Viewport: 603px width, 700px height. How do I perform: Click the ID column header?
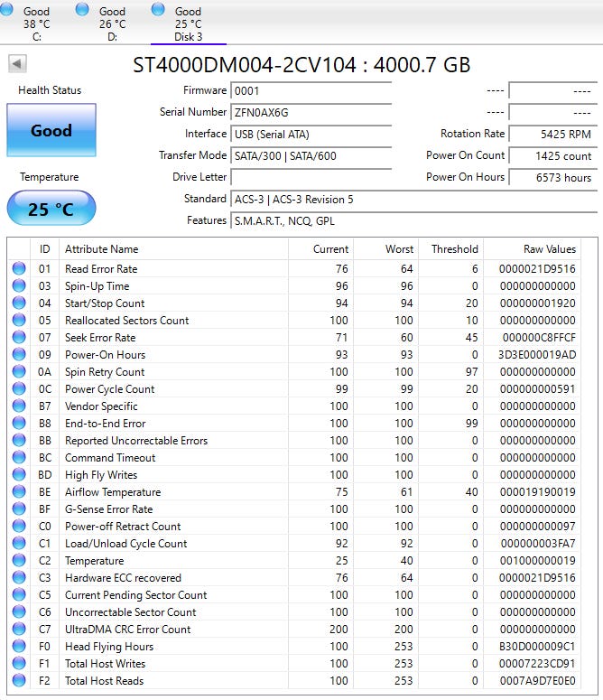[44, 249]
